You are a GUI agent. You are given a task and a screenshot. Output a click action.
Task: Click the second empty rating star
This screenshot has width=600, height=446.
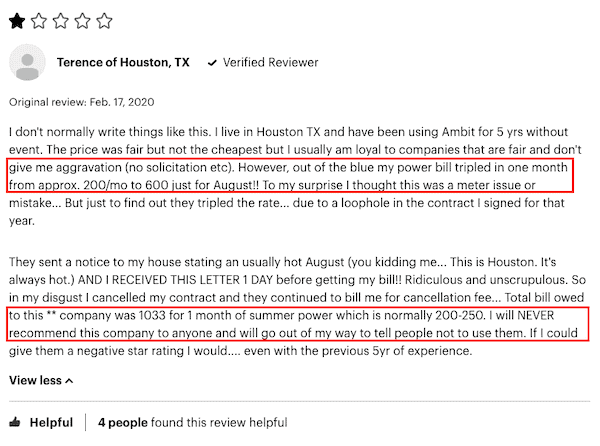pos(39,21)
